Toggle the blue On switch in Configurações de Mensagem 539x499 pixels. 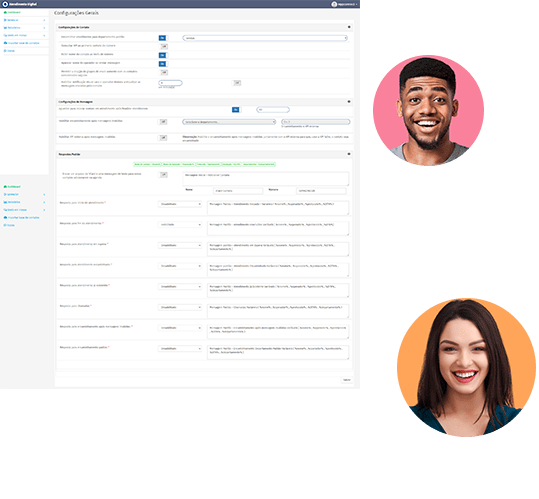(x=235, y=110)
